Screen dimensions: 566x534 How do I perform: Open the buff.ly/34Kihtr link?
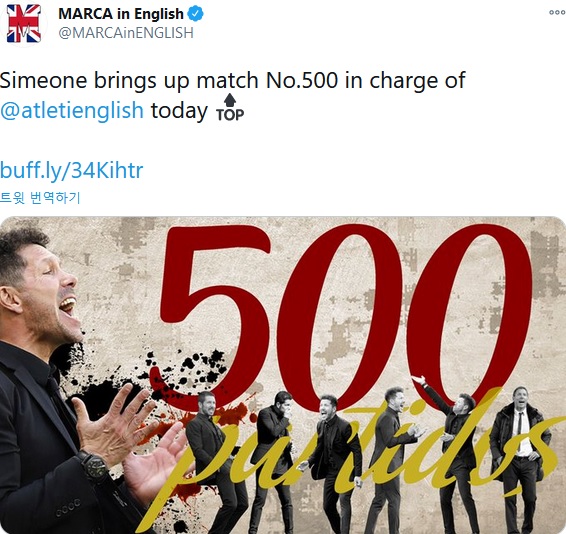(x=71, y=170)
